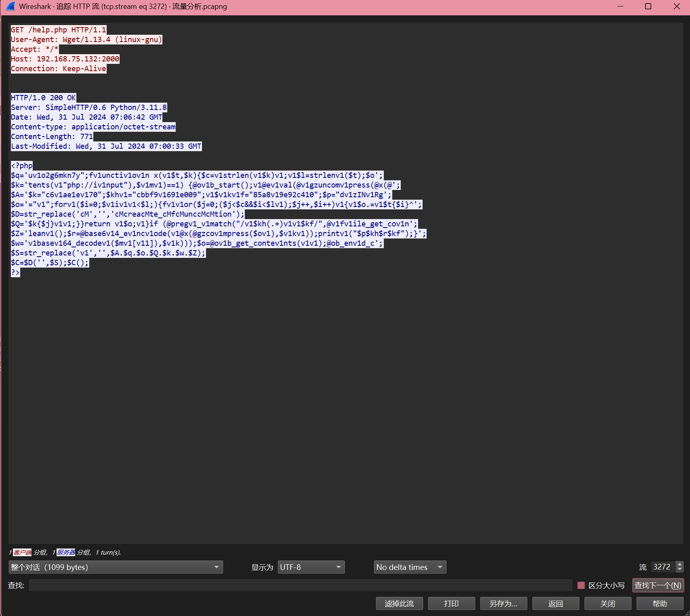Click the 查找 search input field

[x=301, y=585]
